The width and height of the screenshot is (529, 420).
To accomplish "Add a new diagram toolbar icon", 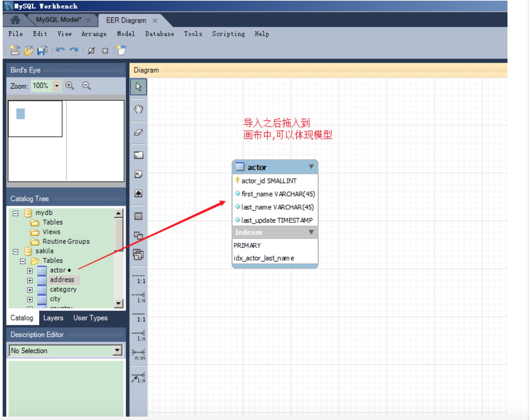I will (x=121, y=50).
